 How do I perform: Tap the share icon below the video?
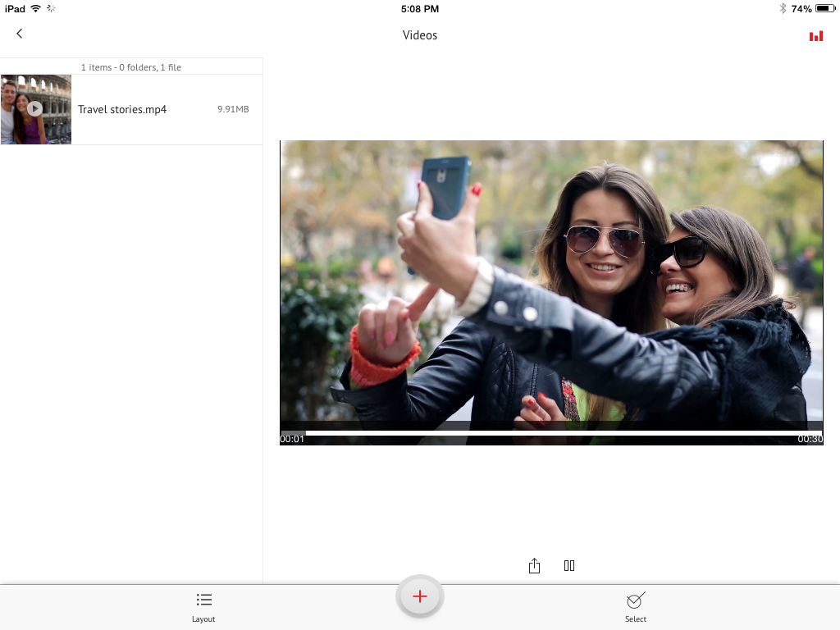pos(534,566)
